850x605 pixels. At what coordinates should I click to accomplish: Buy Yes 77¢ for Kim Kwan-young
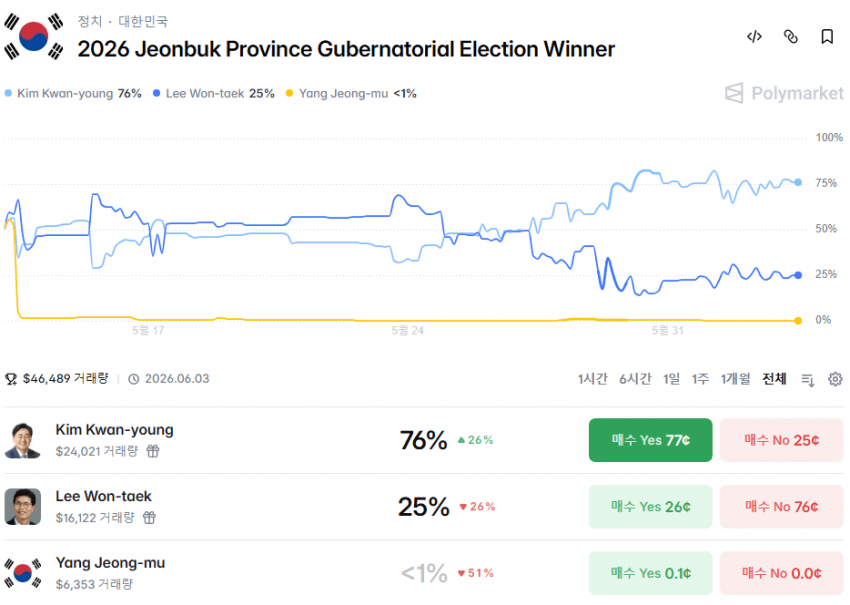point(651,440)
